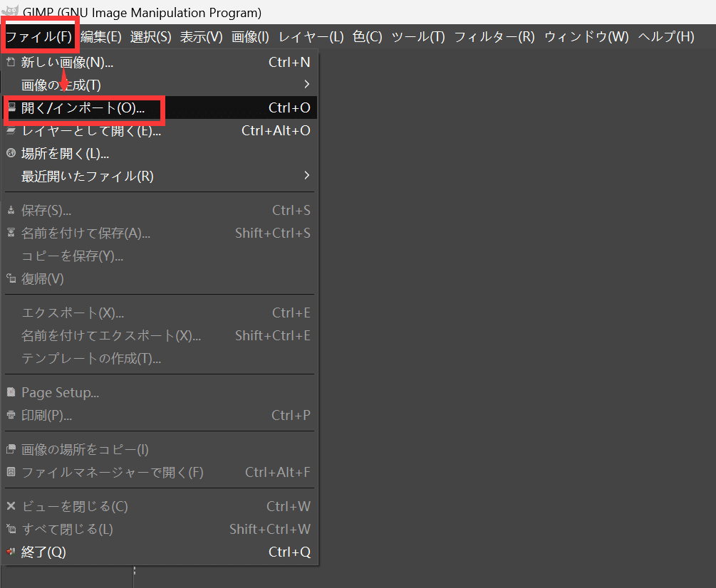Click the Ctrl+N shortcut label
716x588 pixels.
click(289, 62)
